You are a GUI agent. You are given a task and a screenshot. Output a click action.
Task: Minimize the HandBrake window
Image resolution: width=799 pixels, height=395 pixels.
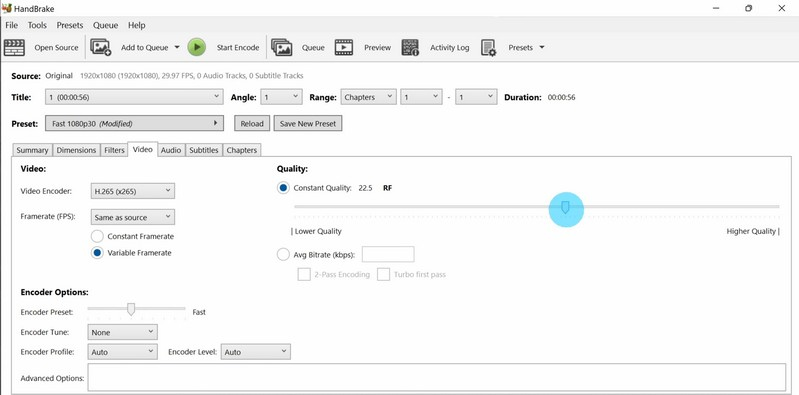tap(716, 9)
